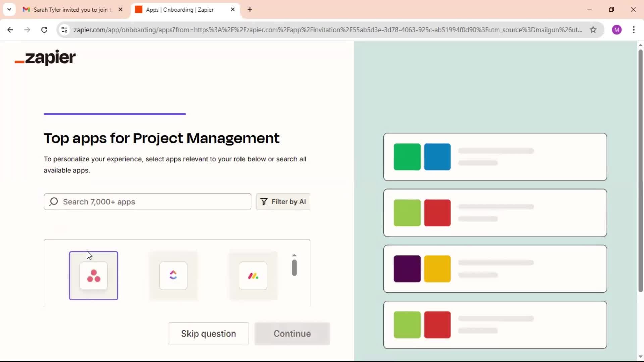Open the Chrome three-dot menu

pyautogui.click(x=634, y=29)
